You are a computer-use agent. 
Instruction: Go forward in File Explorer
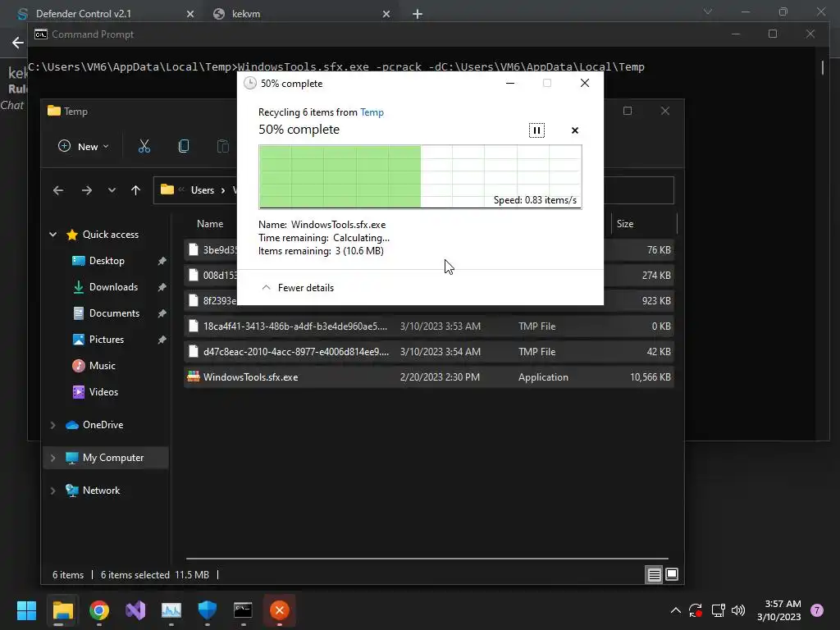(86, 190)
